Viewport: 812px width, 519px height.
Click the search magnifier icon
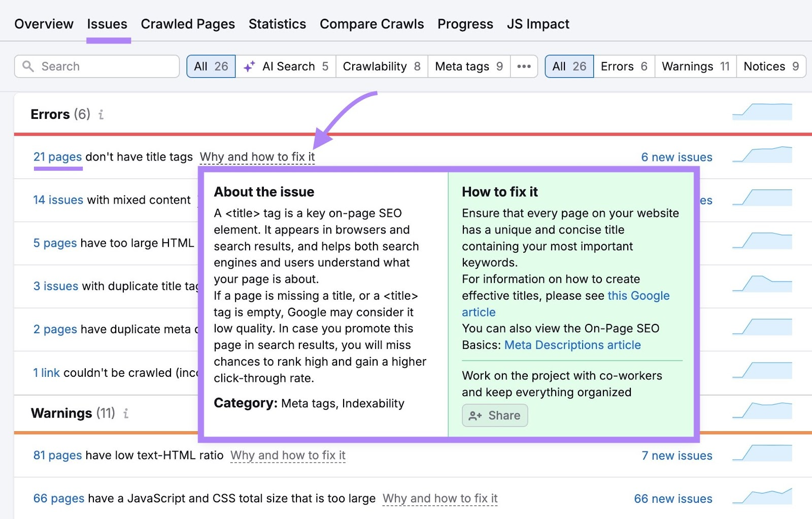pyautogui.click(x=28, y=66)
